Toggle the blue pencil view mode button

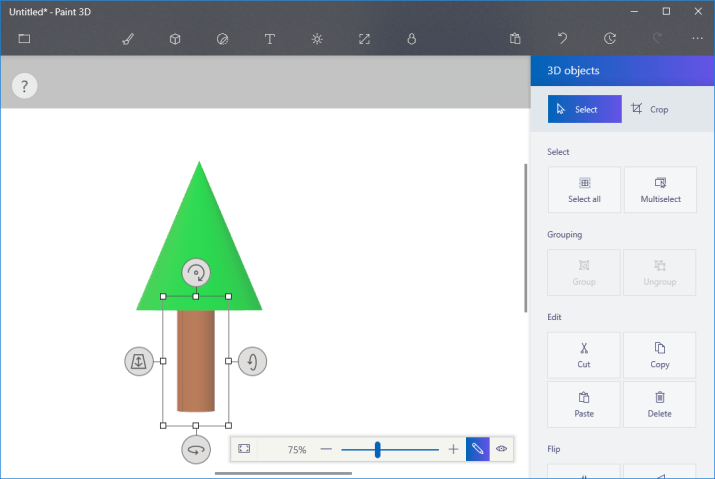[x=477, y=449]
